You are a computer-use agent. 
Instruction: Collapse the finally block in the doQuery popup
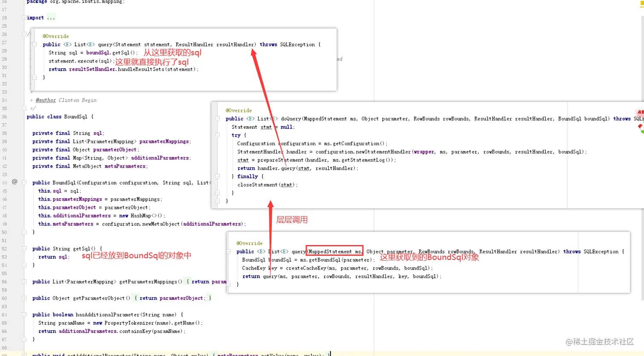click(217, 176)
